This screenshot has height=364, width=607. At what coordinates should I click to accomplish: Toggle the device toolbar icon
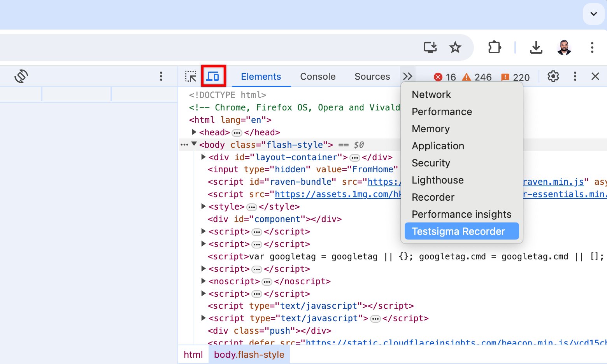(x=213, y=76)
